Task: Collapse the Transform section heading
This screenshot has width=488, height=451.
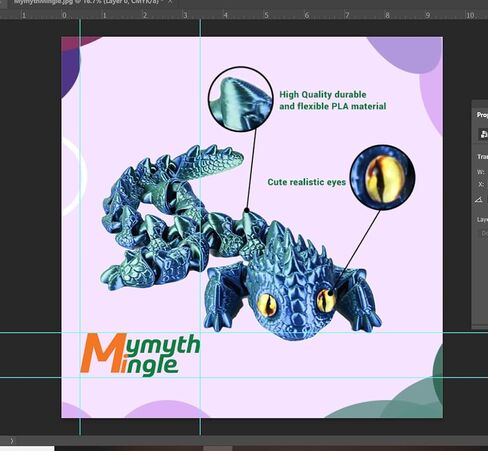Action: coord(482,156)
